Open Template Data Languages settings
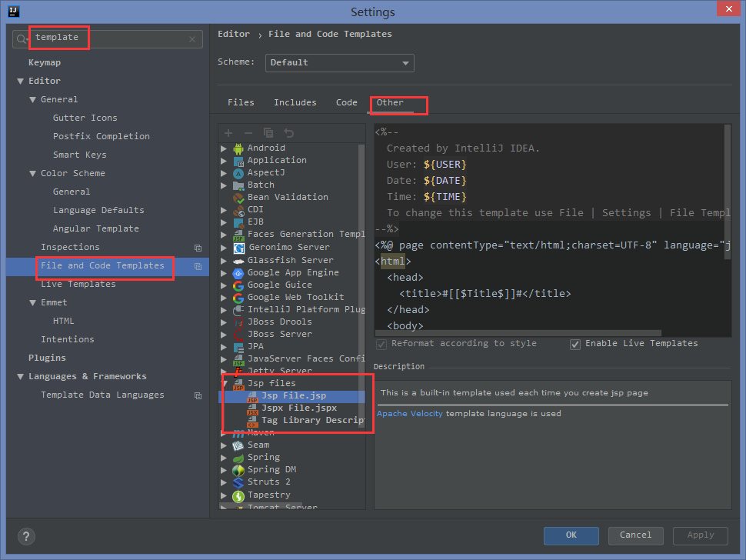 102,395
